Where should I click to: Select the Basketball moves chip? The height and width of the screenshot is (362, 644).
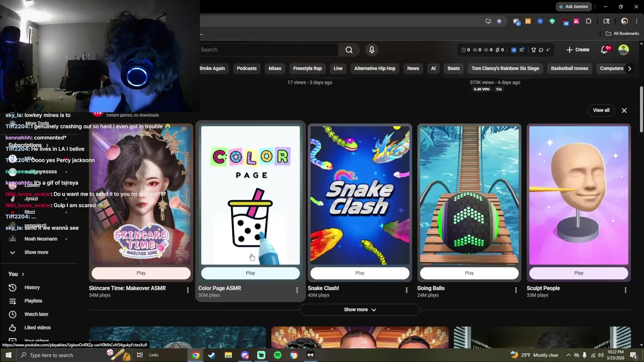pos(570,68)
